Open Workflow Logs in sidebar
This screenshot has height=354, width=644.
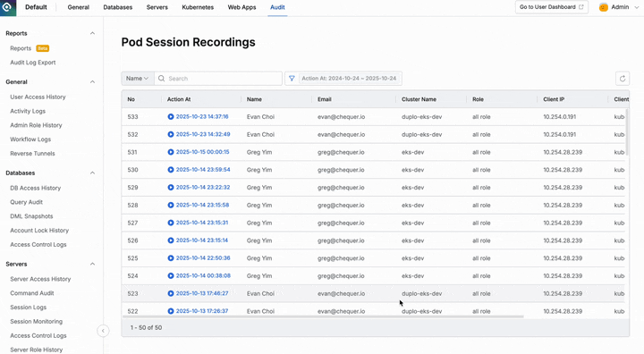pos(30,139)
